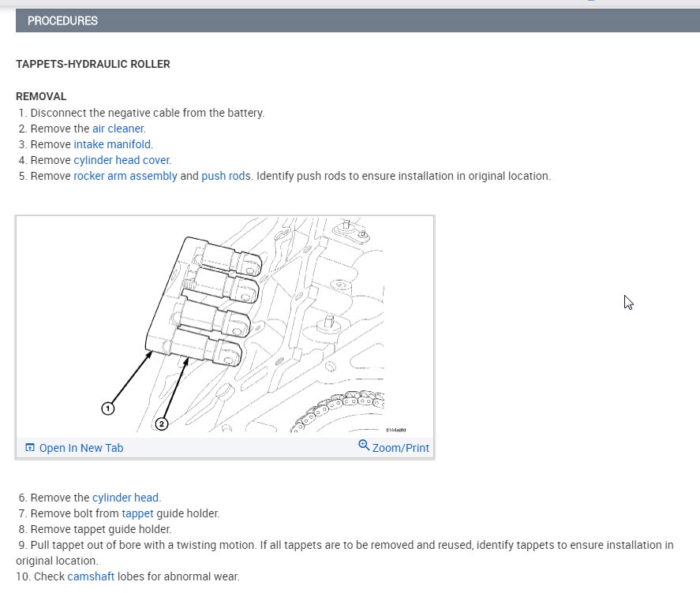
Task: Click the REMOVAL subheading
Action: click(x=41, y=97)
